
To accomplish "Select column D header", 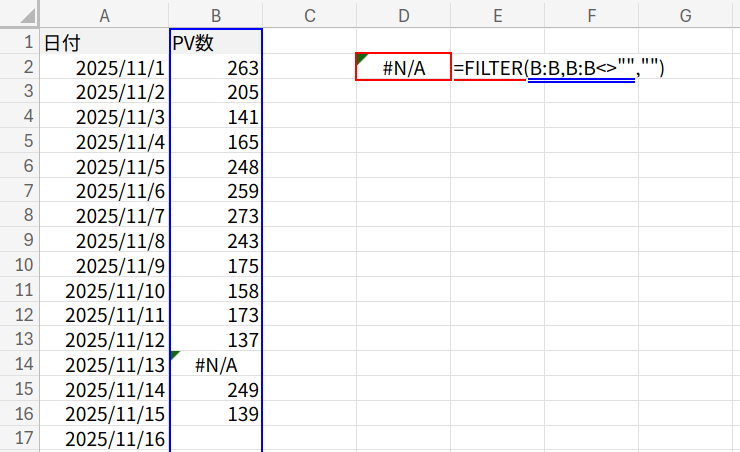I will (x=403, y=15).
